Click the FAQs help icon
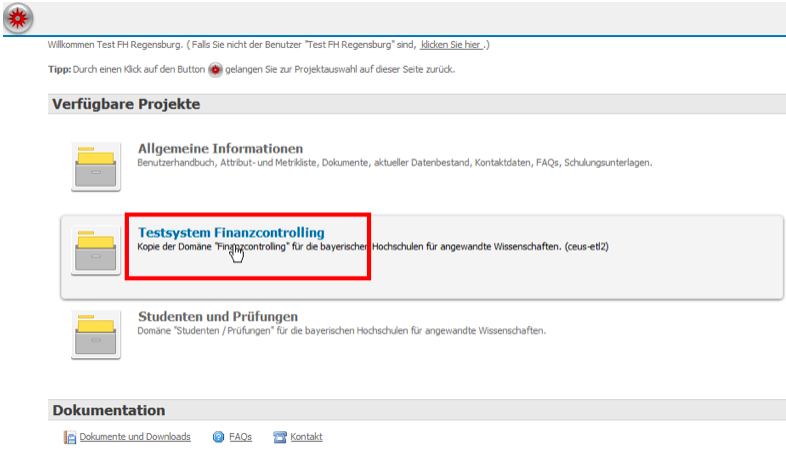Viewport: 786px width, 458px height. [x=218, y=437]
